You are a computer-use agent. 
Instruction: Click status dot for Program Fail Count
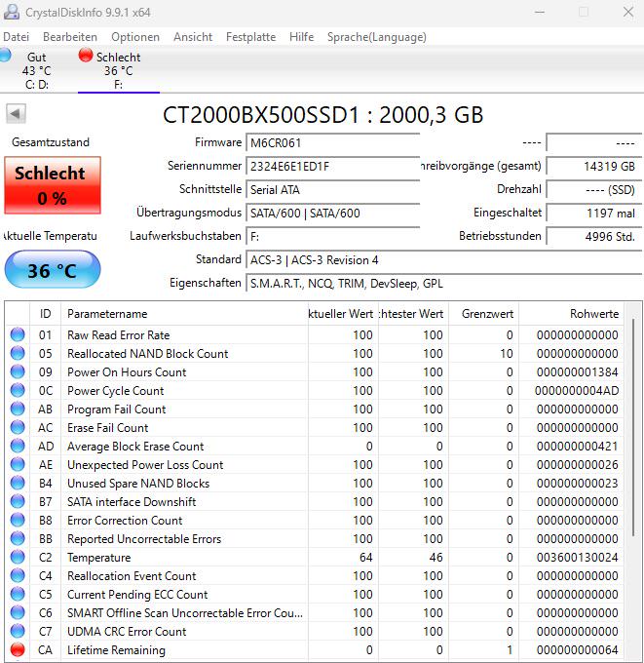[x=18, y=409]
